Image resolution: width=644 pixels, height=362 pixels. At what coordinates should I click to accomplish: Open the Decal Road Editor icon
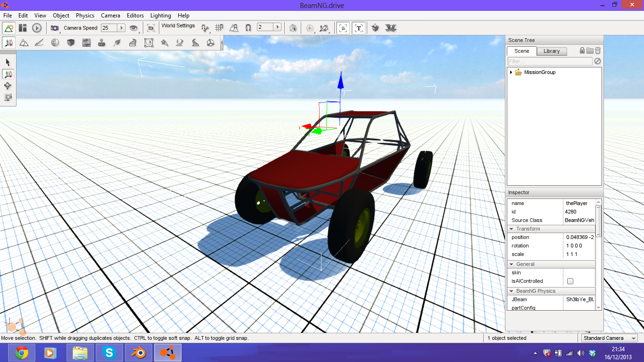coord(195,43)
